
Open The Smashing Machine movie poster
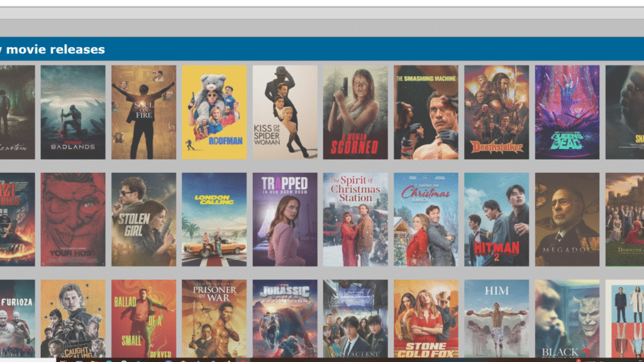[426, 112]
